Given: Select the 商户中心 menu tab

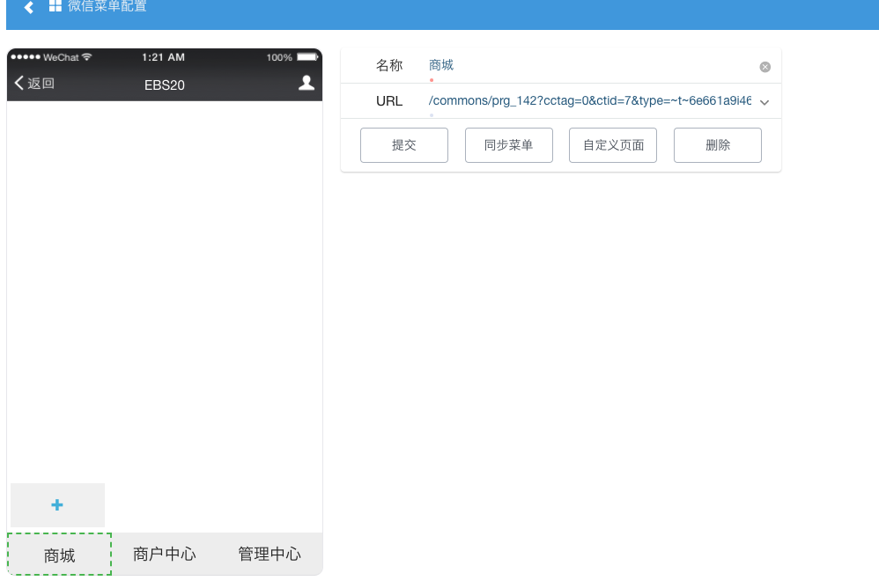Looking at the screenshot, I should click(x=165, y=554).
